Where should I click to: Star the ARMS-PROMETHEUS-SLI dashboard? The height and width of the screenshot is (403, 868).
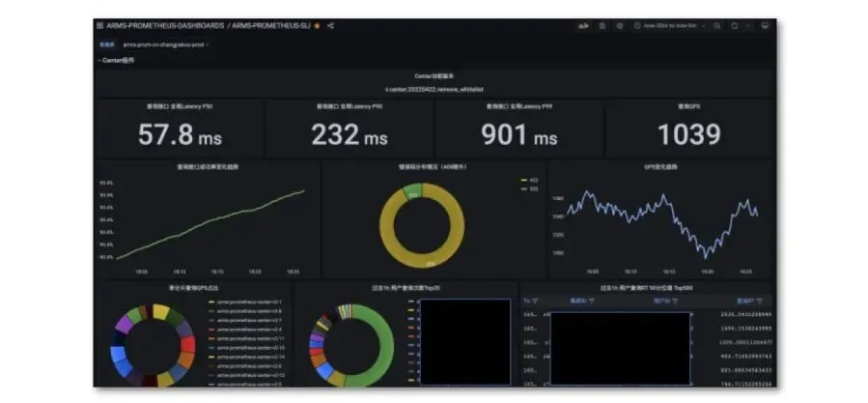click(x=318, y=25)
